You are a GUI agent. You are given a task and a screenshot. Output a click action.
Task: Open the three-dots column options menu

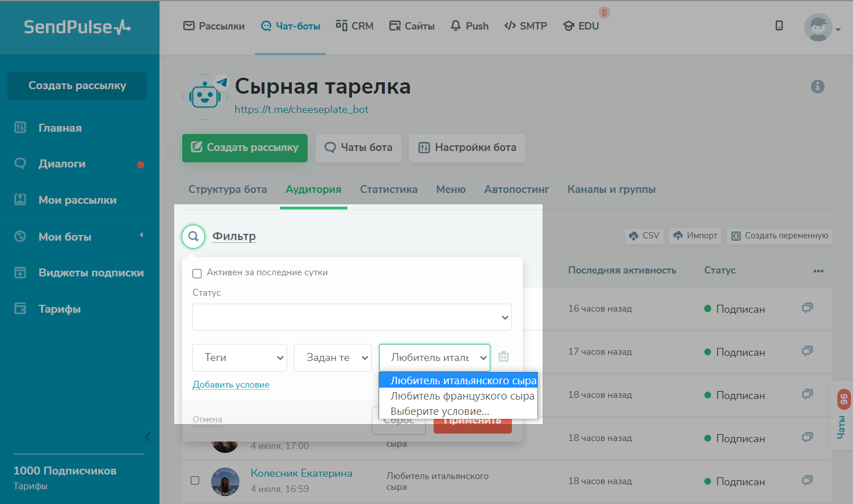[x=818, y=271]
